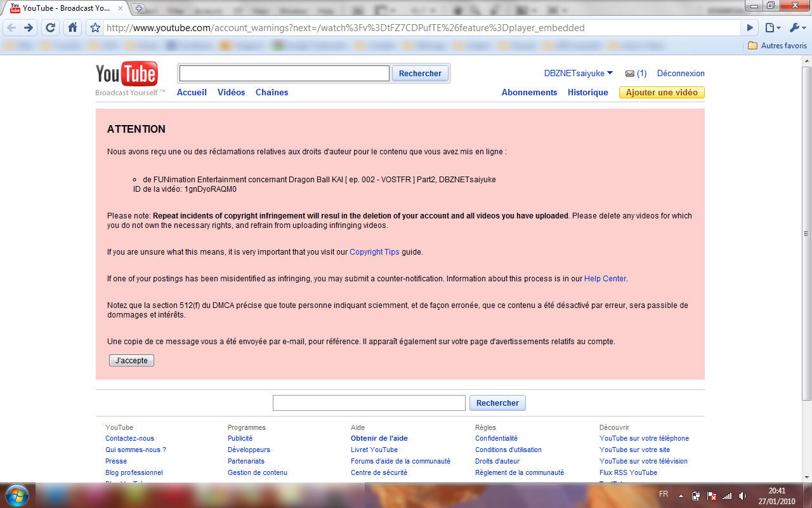The height and width of the screenshot is (508, 812).
Task: Open the Copyright Tips guide link
Action: tap(374, 252)
